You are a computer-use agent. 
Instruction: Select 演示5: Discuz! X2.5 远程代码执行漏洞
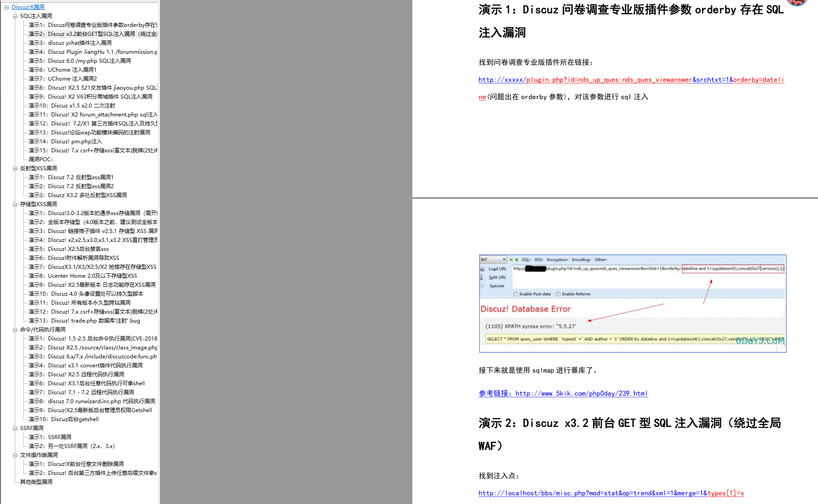[x=76, y=375]
